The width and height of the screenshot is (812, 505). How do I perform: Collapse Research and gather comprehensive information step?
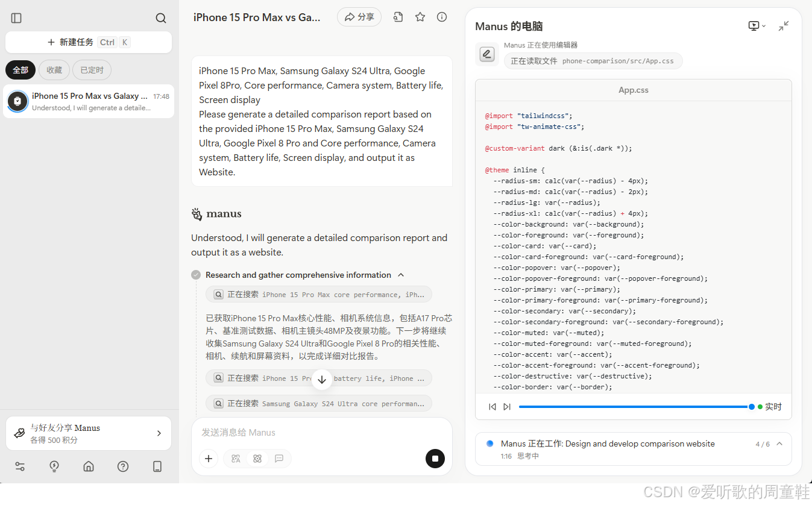click(401, 275)
